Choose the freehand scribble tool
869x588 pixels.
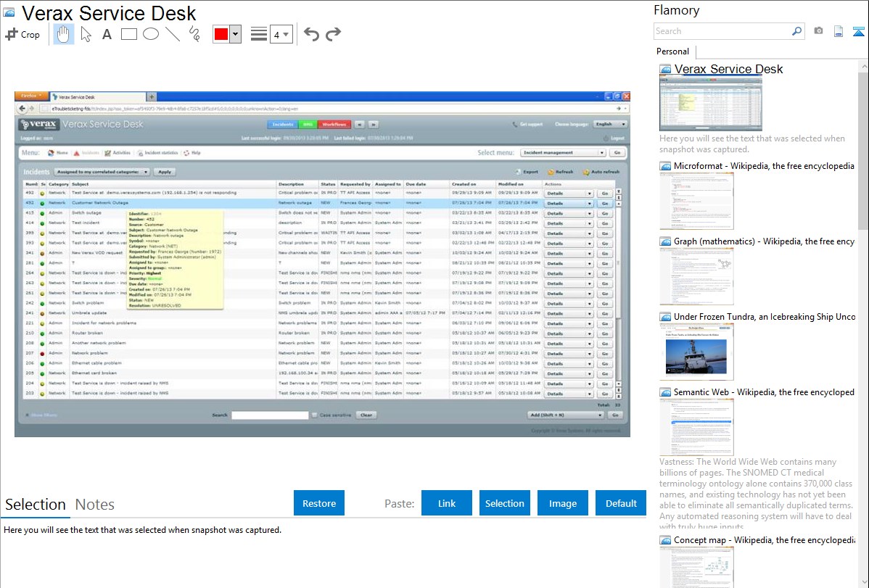pos(194,34)
